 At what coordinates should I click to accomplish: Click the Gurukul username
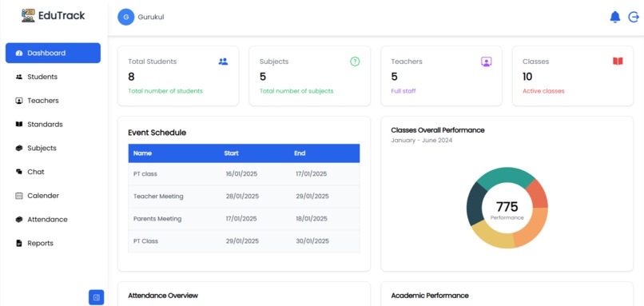point(151,17)
